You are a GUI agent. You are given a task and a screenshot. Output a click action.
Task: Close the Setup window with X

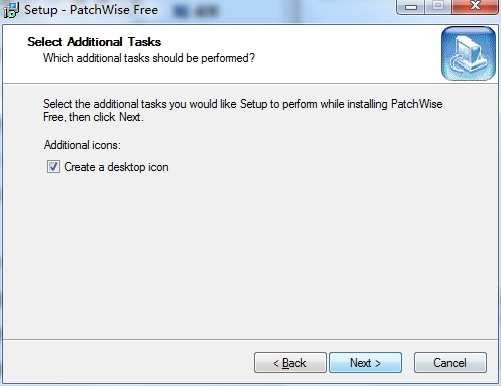click(475, 6)
